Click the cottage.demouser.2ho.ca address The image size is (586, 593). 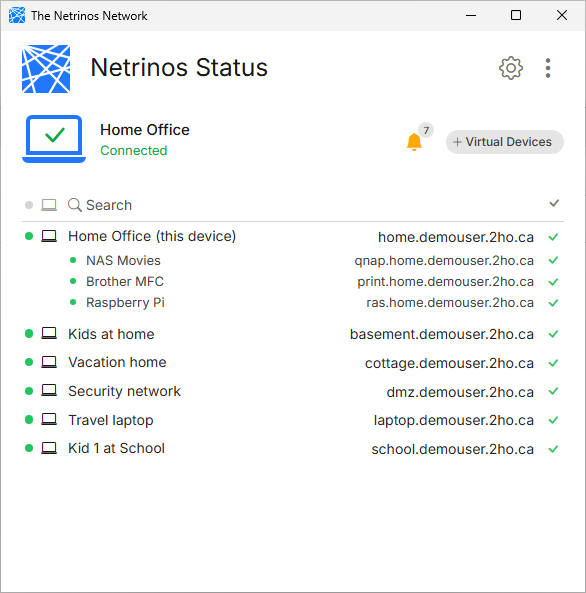(x=449, y=363)
